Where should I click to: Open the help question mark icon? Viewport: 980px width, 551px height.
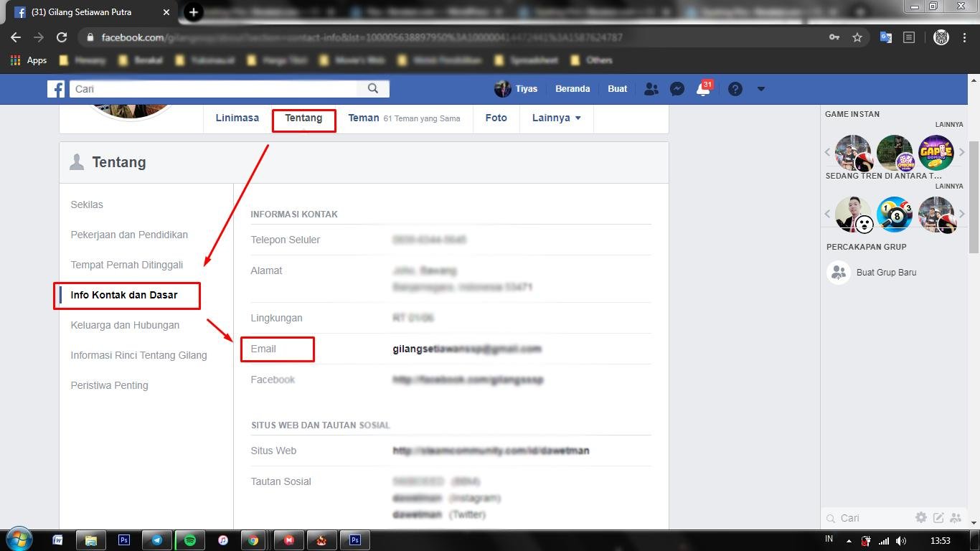click(735, 89)
